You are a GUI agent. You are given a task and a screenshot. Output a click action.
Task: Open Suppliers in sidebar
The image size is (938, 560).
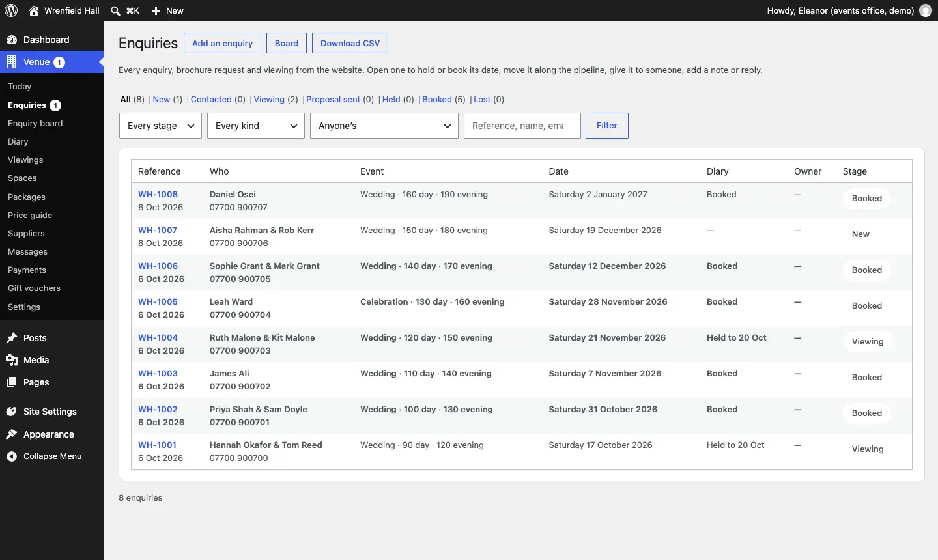(26, 233)
